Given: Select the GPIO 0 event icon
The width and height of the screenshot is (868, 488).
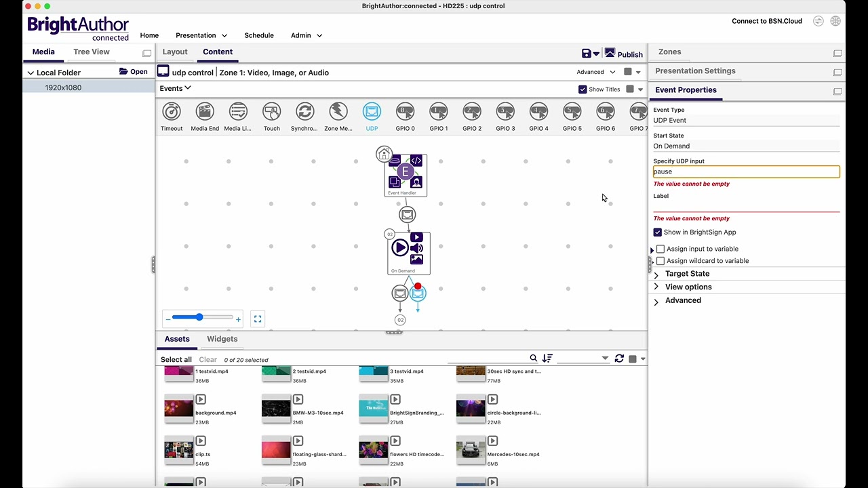Looking at the screenshot, I should pyautogui.click(x=405, y=112).
